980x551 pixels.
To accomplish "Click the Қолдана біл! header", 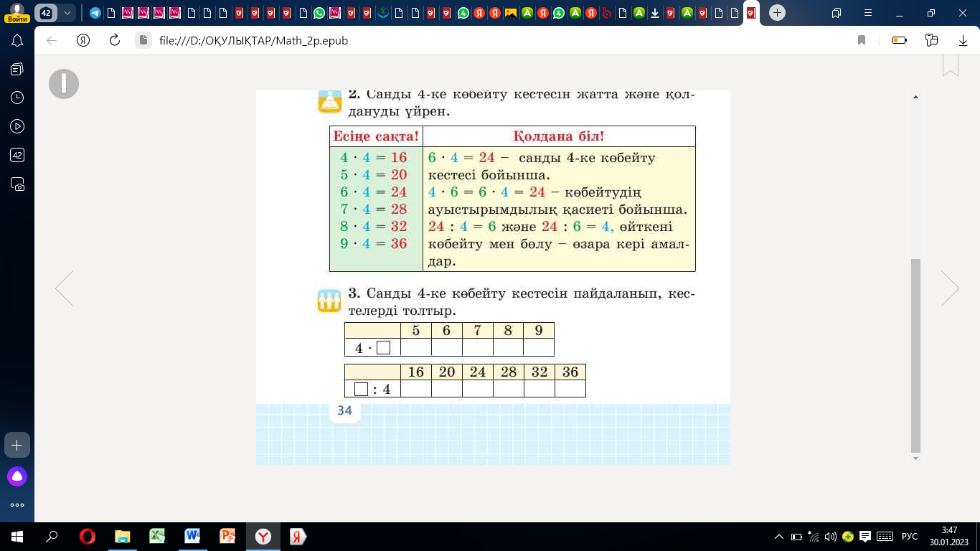I will [x=559, y=136].
